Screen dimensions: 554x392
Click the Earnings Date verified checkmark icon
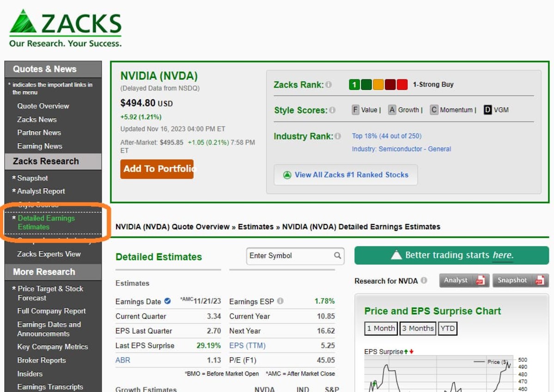click(167, 301)
